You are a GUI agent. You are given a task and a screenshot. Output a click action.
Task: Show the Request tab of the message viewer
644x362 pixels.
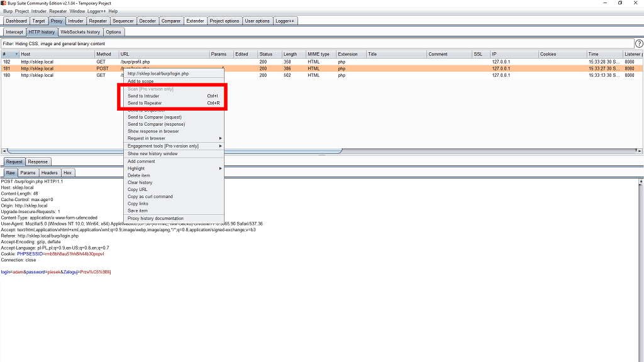pyautogui.click(x=14, y=162)
